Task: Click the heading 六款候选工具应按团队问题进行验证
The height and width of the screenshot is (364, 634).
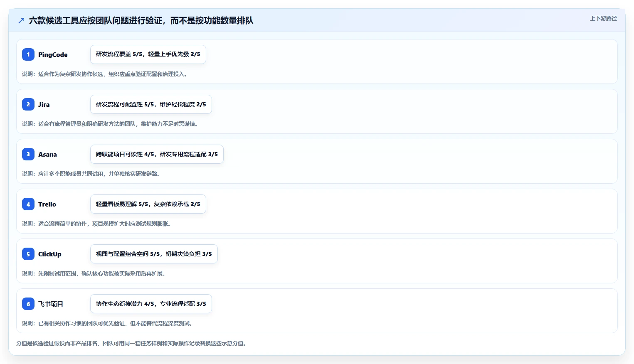Action: coord(141,20)
